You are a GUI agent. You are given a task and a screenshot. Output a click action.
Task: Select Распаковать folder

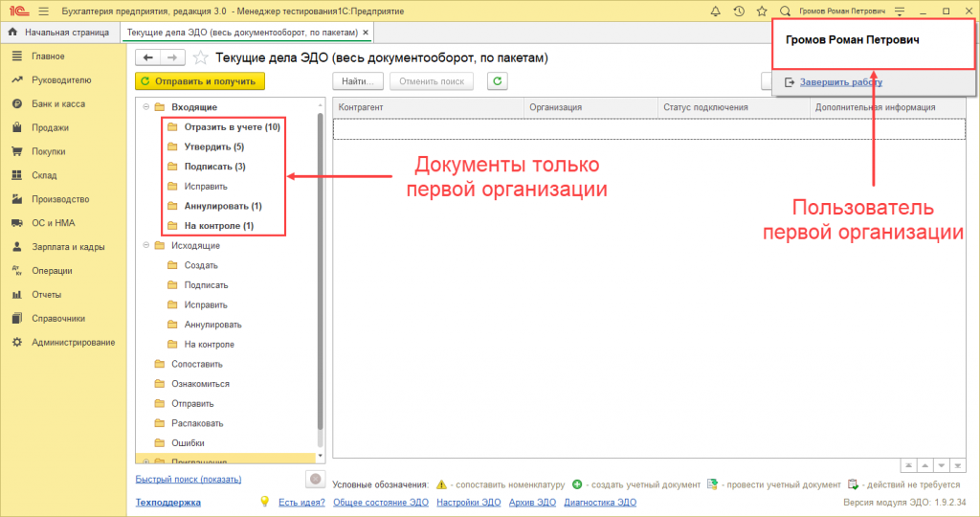tap(197, 423)
